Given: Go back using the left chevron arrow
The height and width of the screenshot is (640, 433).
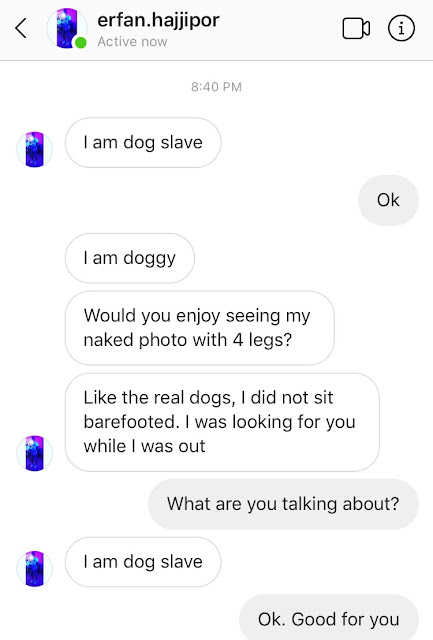Looking at the screenshot, I should (x=21, y=28).
